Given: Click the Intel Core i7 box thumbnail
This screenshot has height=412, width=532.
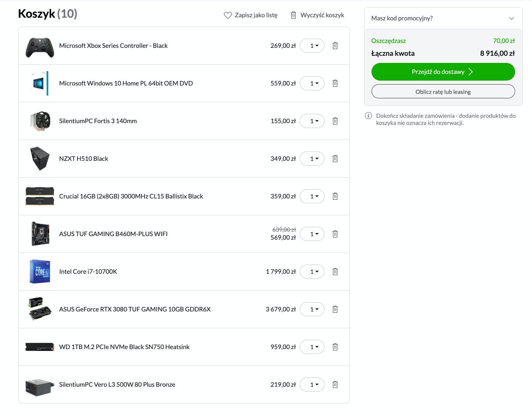Looking at the screenshot, I should tap(40, 272).
